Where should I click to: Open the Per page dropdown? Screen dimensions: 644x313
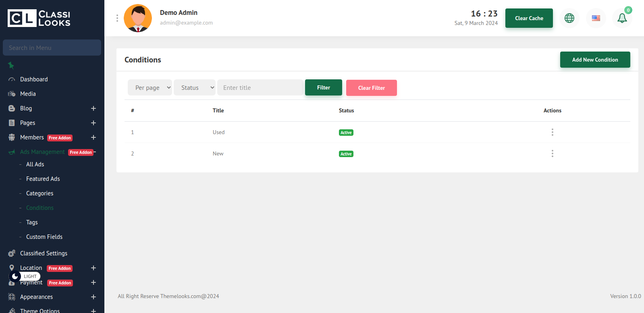(150, 87)
